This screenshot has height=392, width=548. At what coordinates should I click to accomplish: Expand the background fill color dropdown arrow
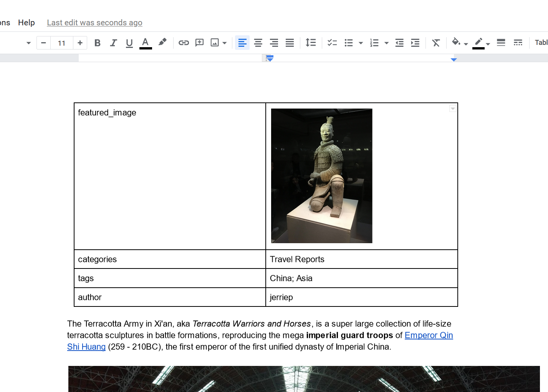[466, 44]
